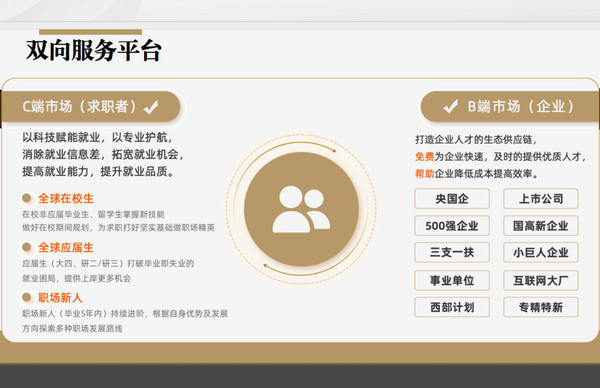This screenshot has width=600, height=388.
Task: Choose the 国高新企业 box
Action: coord(541,226)
